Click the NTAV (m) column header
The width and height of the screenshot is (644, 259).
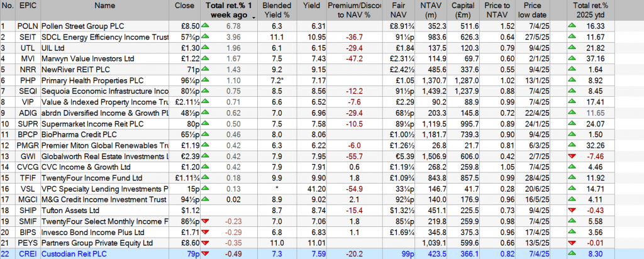(430, 10)
